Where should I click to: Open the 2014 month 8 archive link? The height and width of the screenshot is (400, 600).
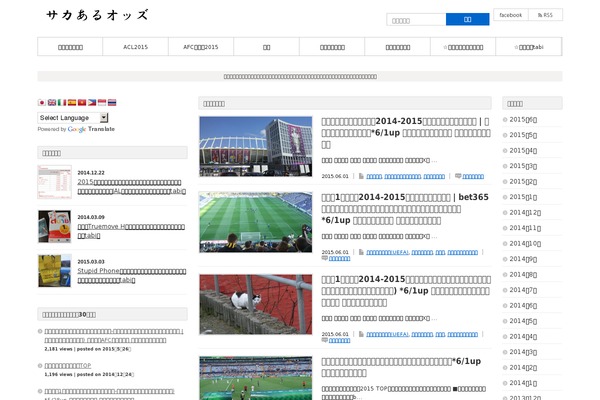523,274
